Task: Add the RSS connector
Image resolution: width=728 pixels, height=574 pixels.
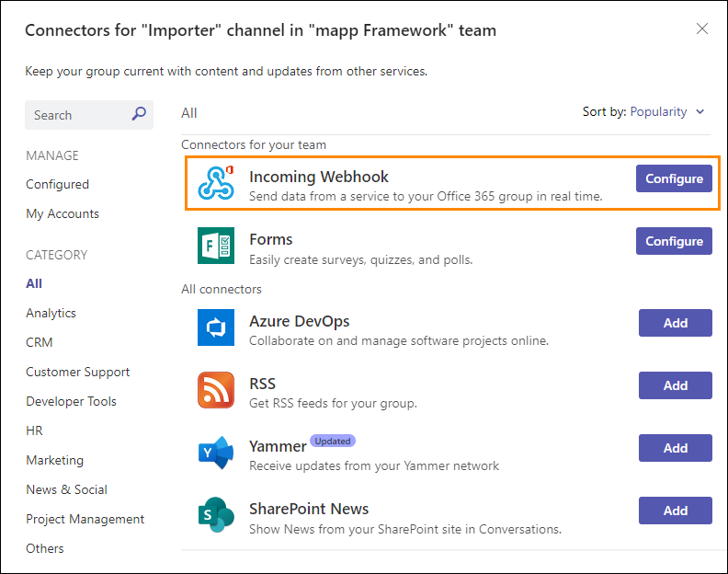Action: point(675,385)
